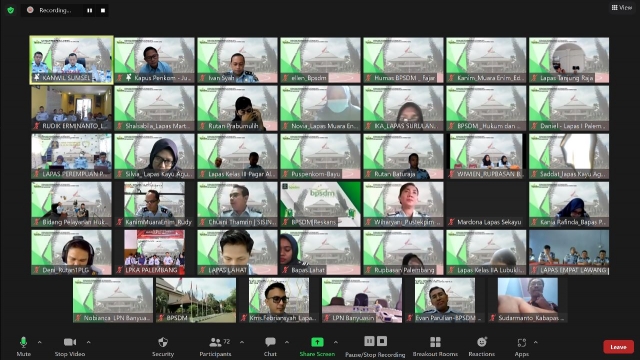
Task: Click the green Share Screen icon
Action: click(x=317, y=342)
